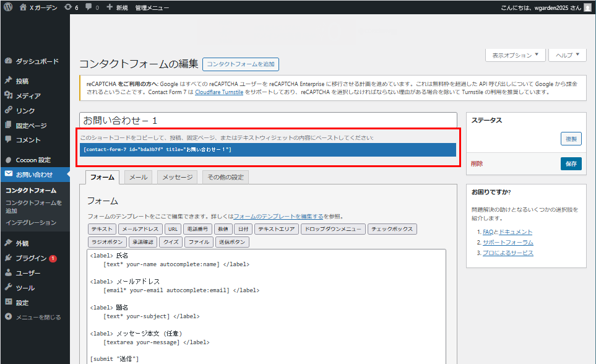596x364 pixels.
Task: Click the 削除 delete link
Action: [477, 163]
